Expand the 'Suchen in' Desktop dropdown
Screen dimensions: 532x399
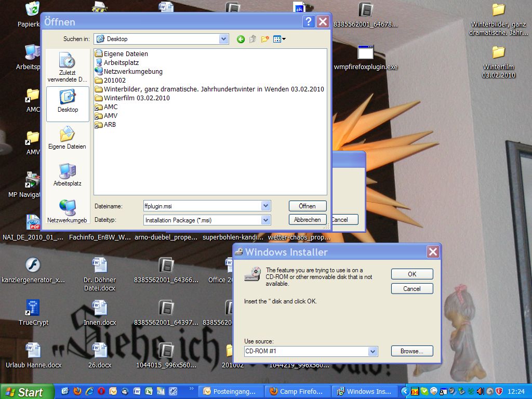tap(223, 39)
